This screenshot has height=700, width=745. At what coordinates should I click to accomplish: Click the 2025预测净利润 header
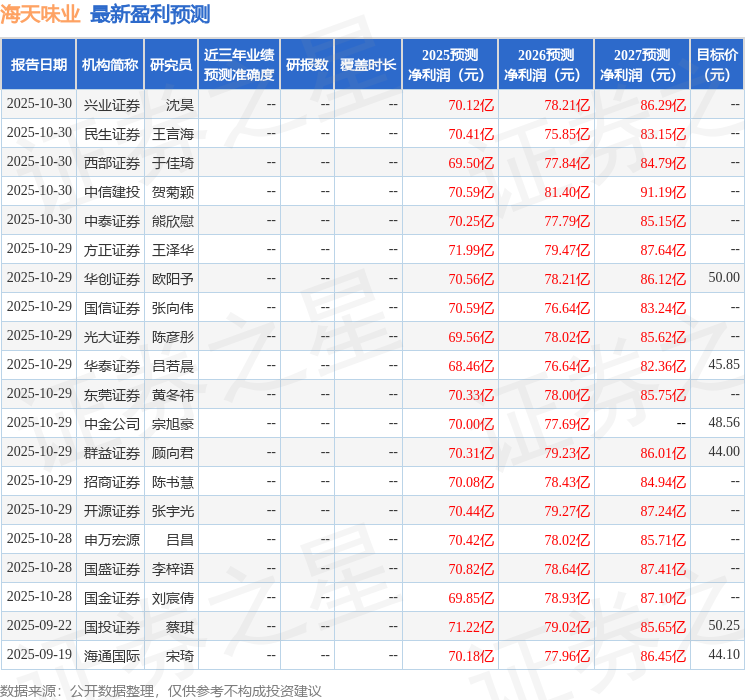[450, 64]
